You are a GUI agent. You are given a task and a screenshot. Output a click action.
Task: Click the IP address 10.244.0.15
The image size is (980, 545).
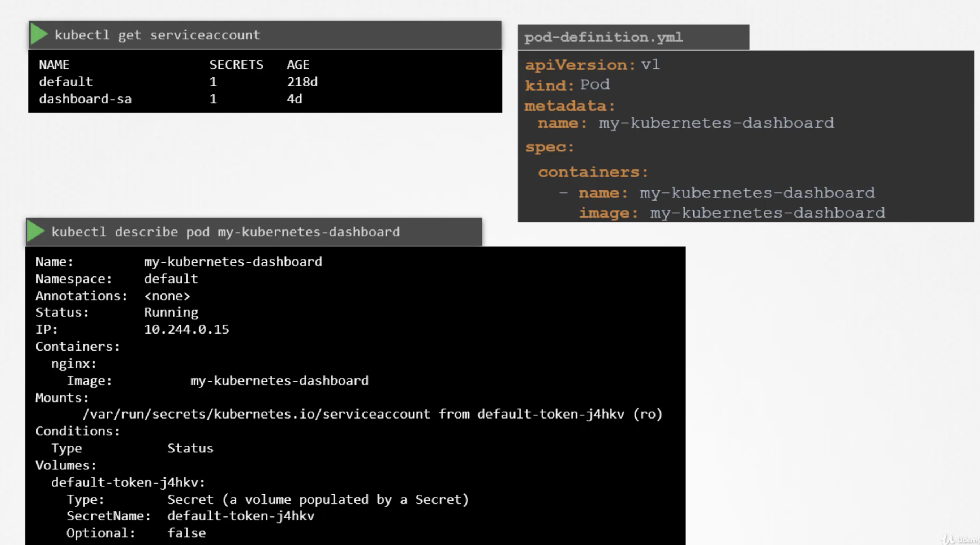coord(186,330)
